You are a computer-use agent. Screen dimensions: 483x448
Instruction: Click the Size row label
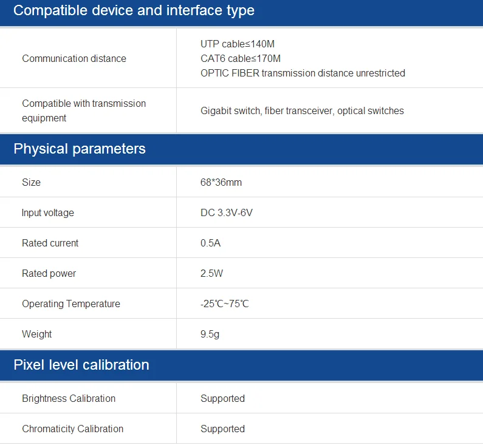click(32, 183)
